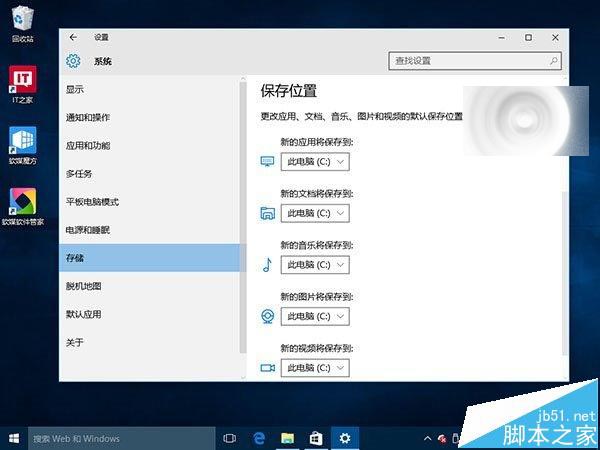The image size is (600, 450).
Task: Select 电源和睡眠 in the sidebar
Action: (x=150, y=230)
